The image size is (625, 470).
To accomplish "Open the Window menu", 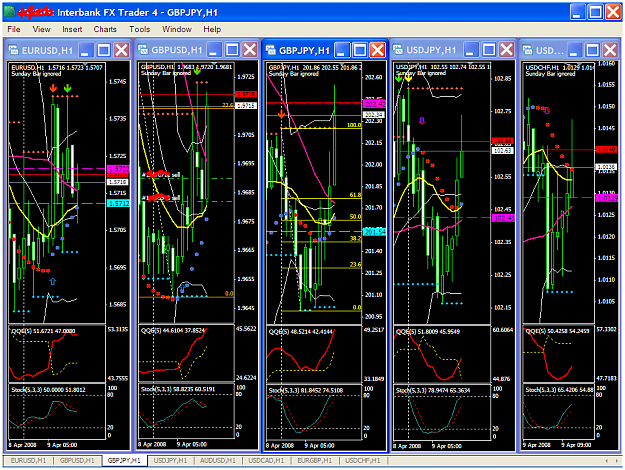I will 177,29.
